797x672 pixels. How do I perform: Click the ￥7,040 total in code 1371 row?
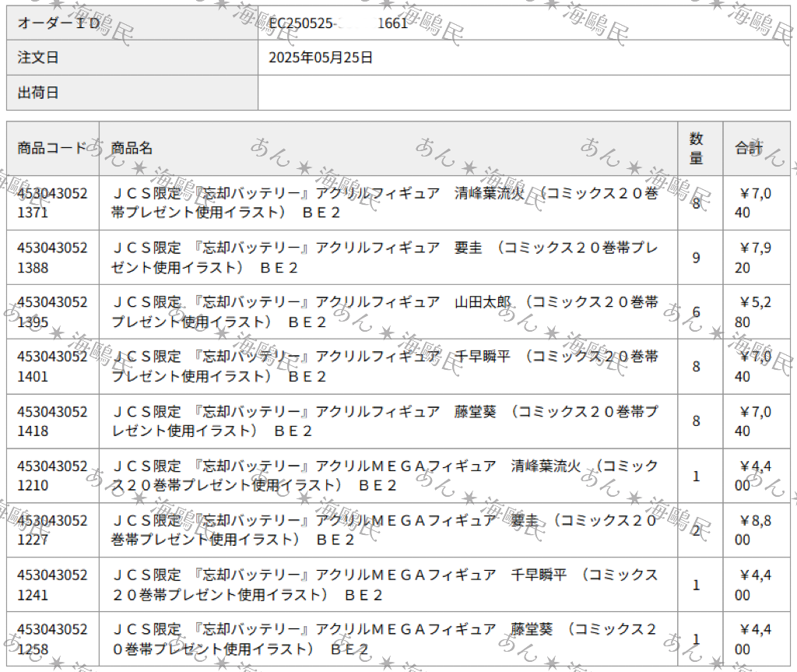pos(753,203)
